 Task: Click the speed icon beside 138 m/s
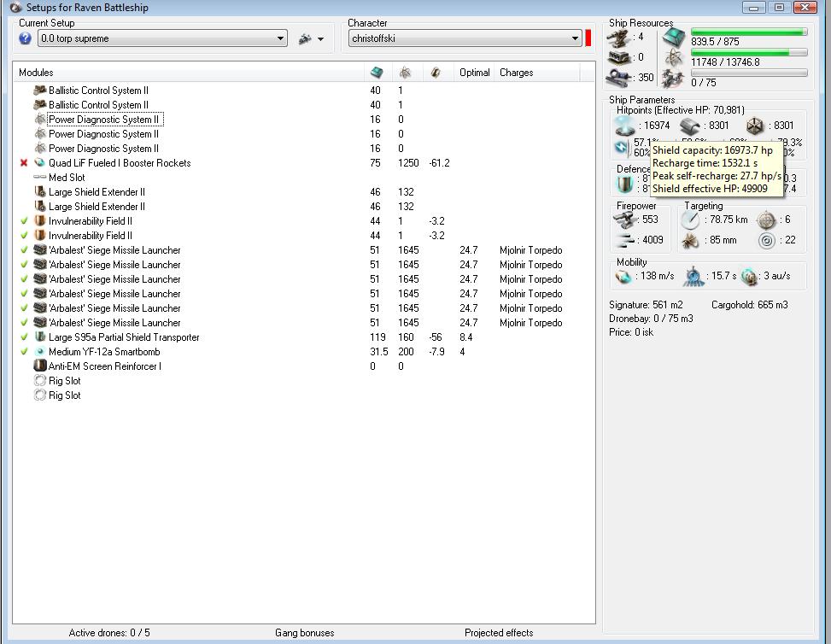[x=623, y=277]
